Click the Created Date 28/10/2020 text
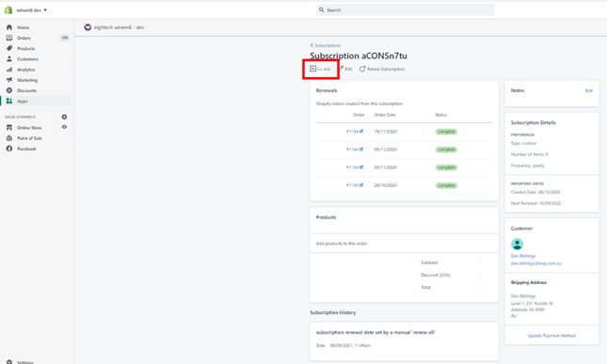The image size is (607, 364). point(535,192)
